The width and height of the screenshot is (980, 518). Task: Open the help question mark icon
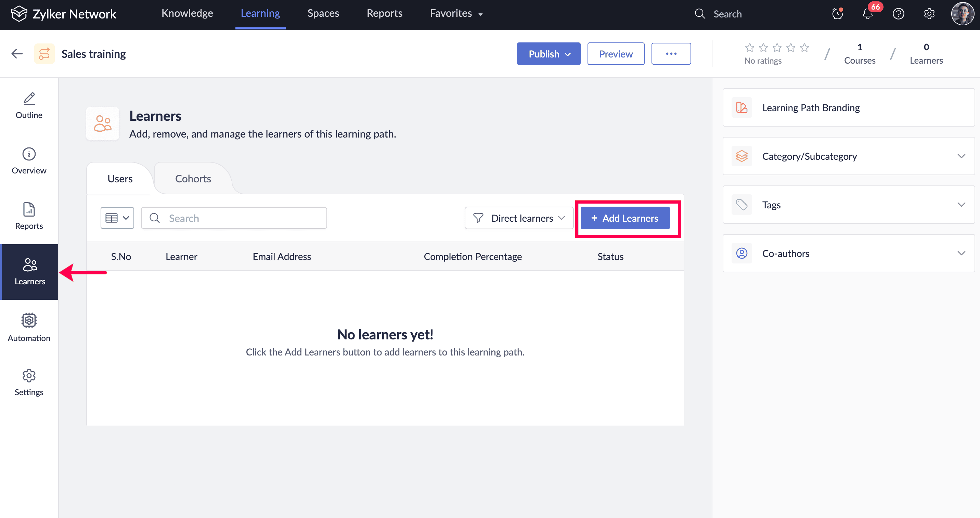tap(898, 14)
